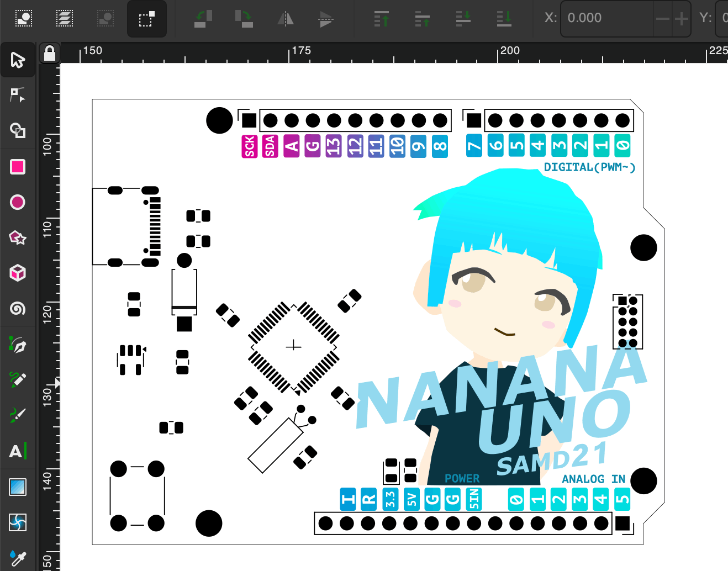Select the Spiral tool
This screenshot has width=728, height=571.
(18, 308)
